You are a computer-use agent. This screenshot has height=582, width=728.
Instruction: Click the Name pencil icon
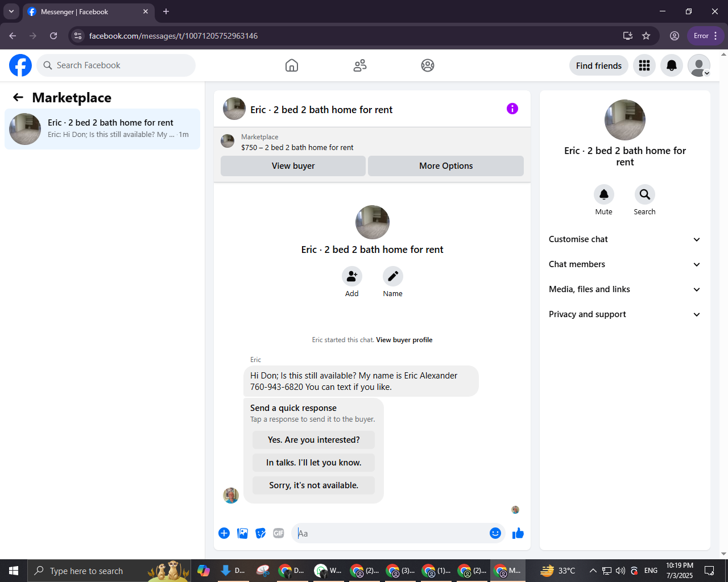(393, 276)
